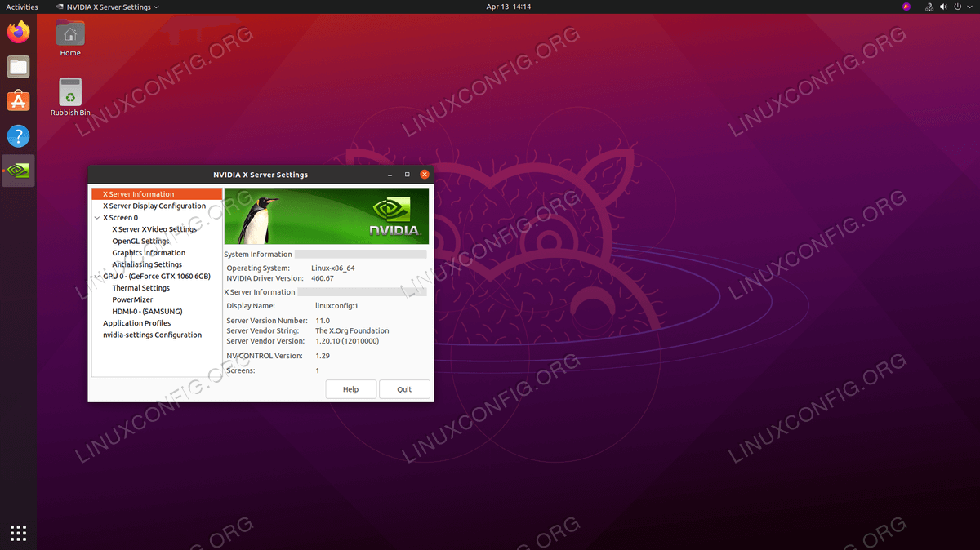Open Graphics Information
The width and height of the screenshot is (980, 550).
[149, 253]
